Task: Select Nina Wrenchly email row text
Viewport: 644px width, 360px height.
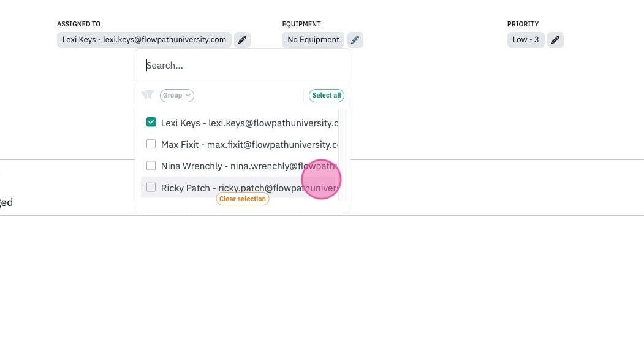Action: pyautogui.click(x=250, y=166)
